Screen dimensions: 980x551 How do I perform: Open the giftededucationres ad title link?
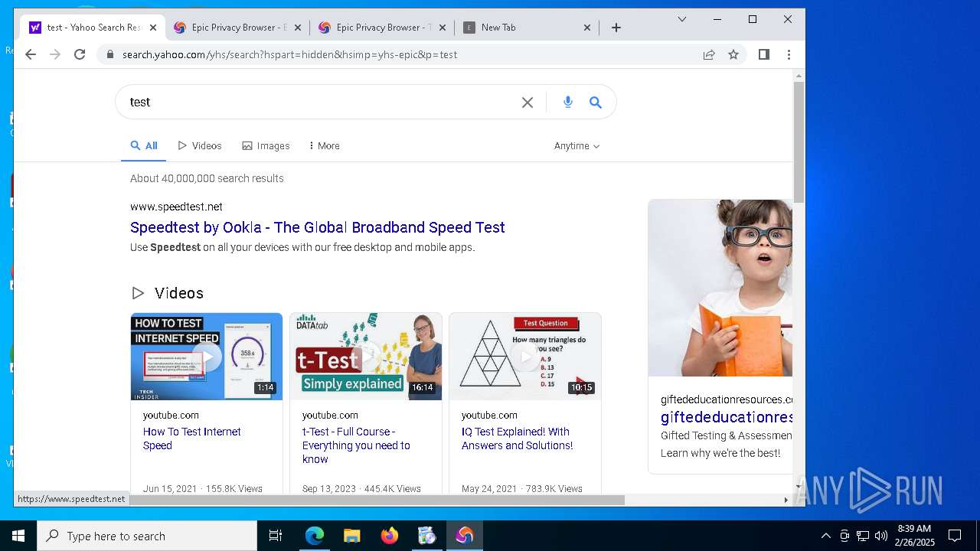[x=727, y=417]
